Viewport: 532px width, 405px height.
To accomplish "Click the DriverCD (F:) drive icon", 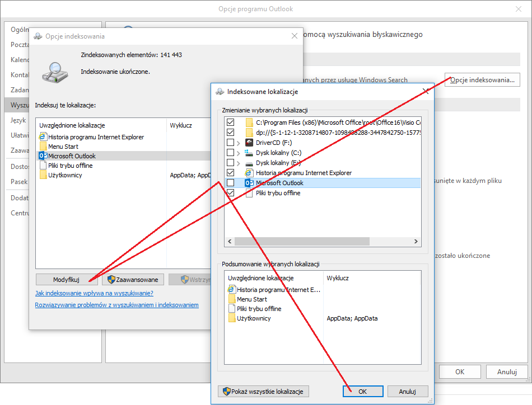I will point(249,143).
